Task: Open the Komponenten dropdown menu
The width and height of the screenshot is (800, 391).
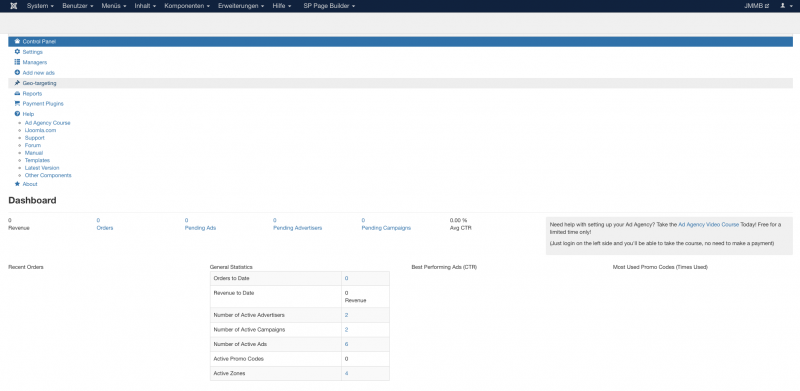Action: click(187, 6)
